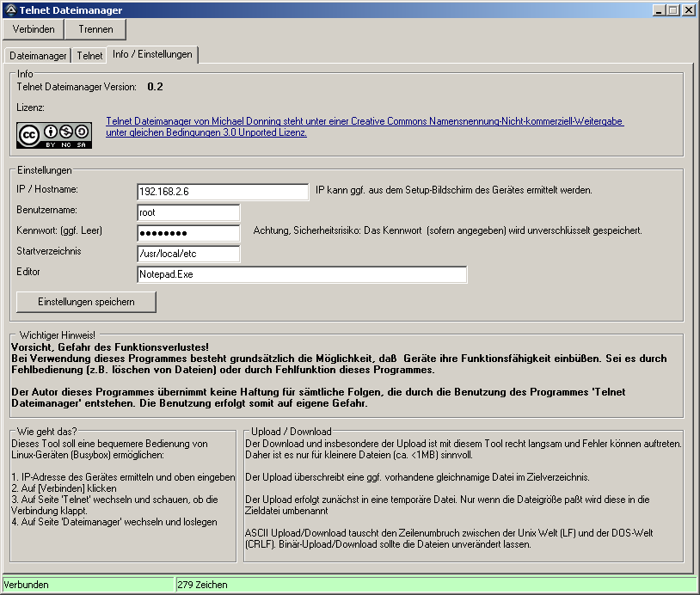
Task: Close the Telnet Dateimanager window
Action: (x=688, y=10)
